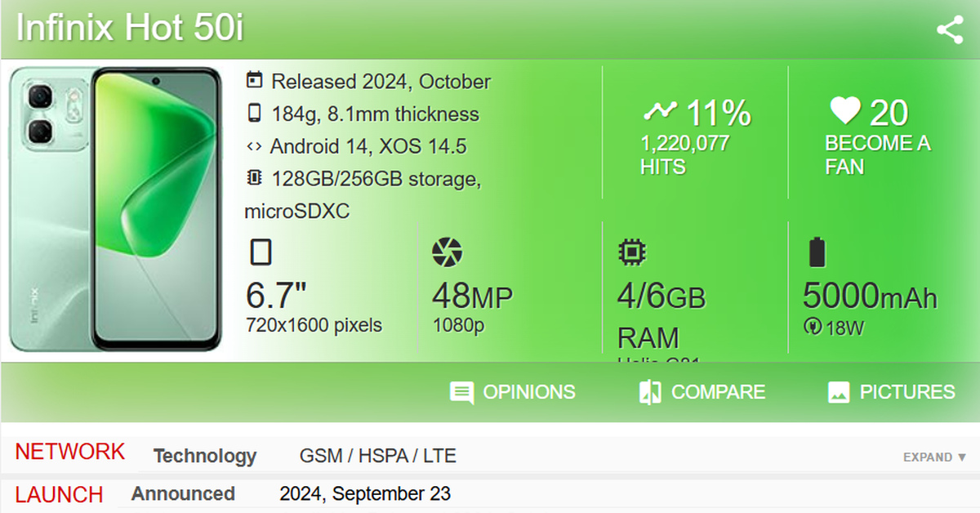Click the calendar icon beside release date
The image size is (980, 513).
(255, 81)
